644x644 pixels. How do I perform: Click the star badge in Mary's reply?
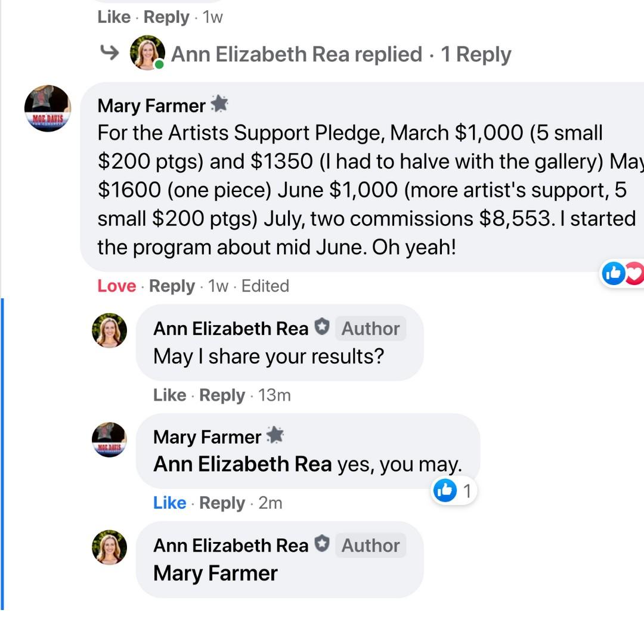pos(275,435)
